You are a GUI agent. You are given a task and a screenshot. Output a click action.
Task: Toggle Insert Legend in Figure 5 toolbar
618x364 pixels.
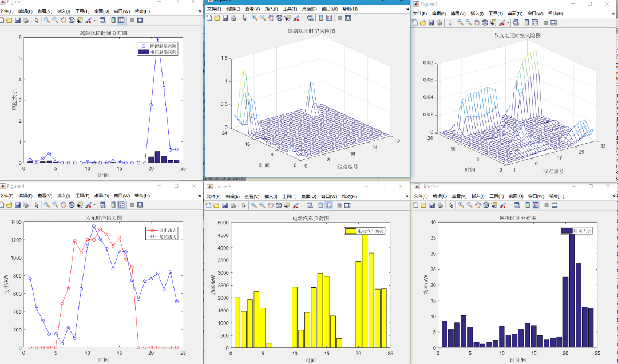tap(328, 205)
